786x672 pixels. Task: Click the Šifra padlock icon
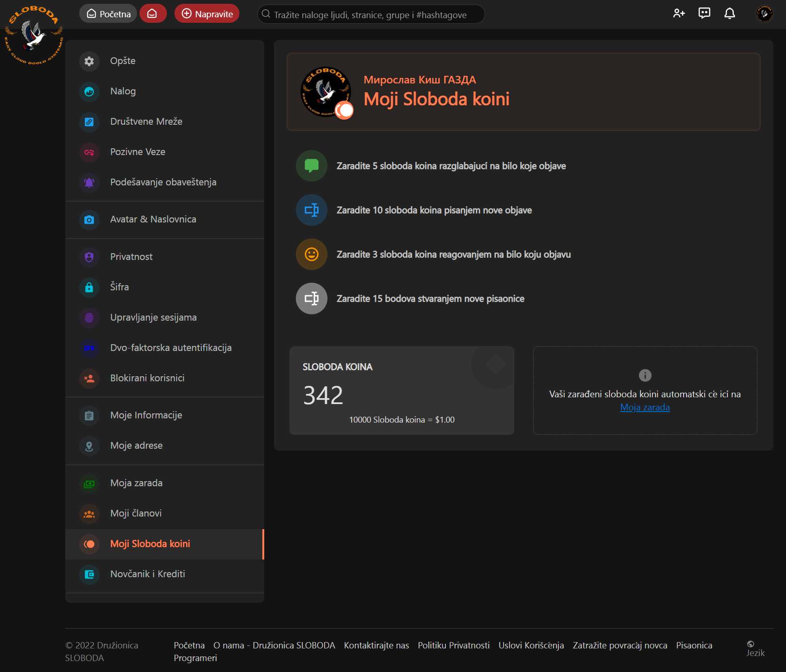coord(89,287)
